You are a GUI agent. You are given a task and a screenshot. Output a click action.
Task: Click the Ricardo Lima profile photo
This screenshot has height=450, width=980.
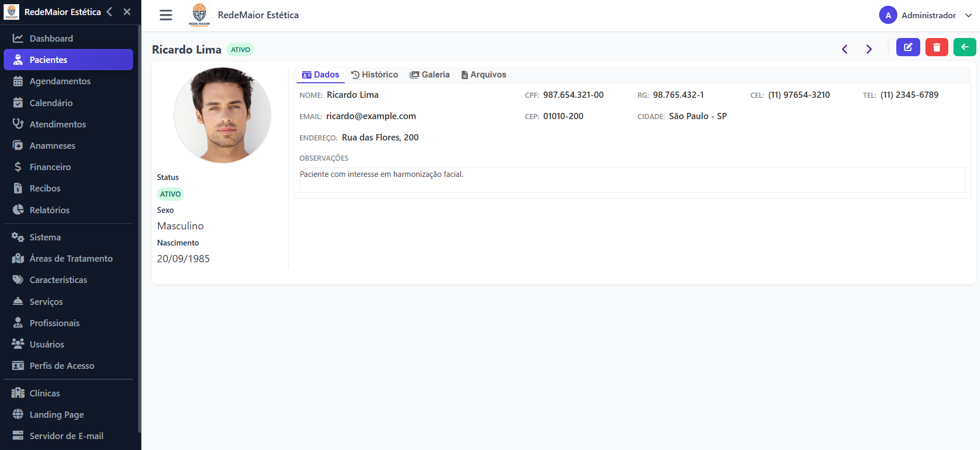(223, 115)
